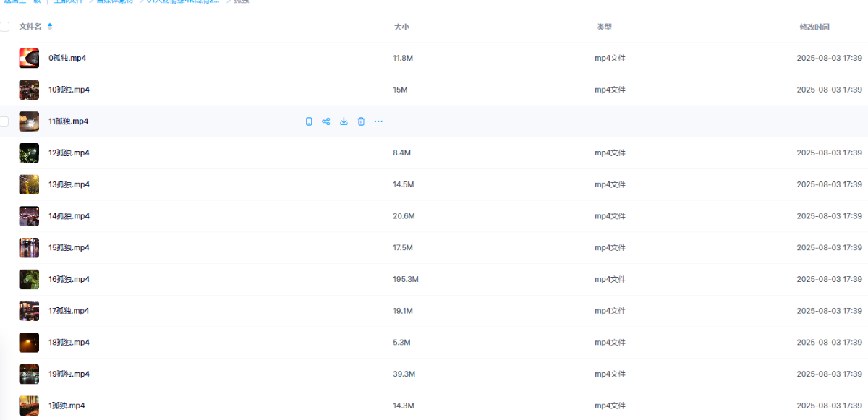Click the 20.6M size value
Screen dimensions: 868x420
click(404, 216)
